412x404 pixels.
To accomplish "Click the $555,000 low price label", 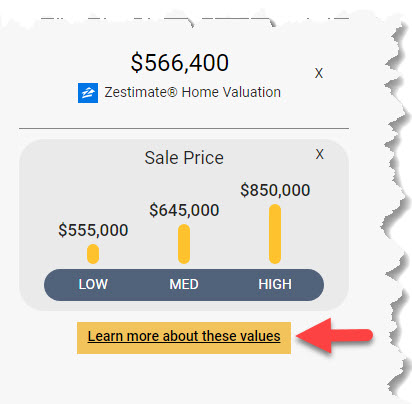I will [x=93, y=230].
